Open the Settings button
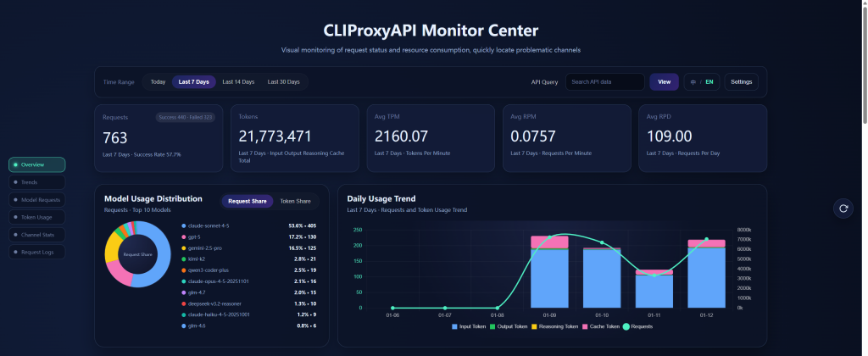 (x=741, y=82)
